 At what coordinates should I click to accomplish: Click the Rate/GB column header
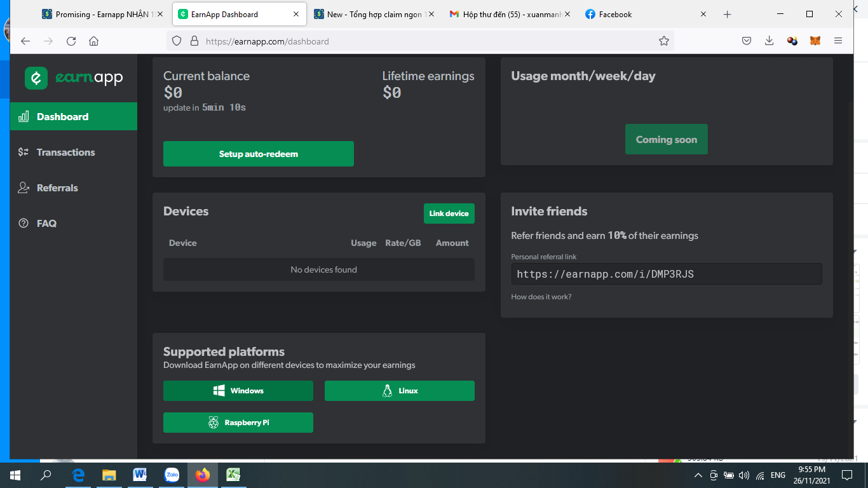403,243
